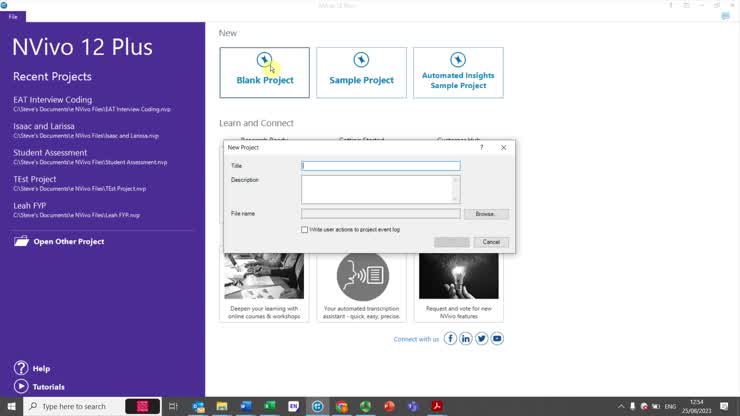Open Tutorials play icon in sidebar
This screenshot has height=416, width=740.
click(x=21, y=386)
